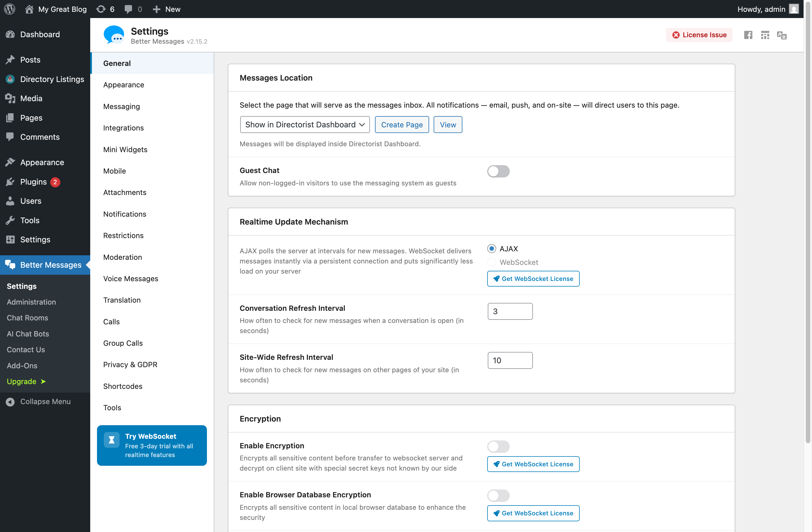
Task: Open the Calls tab
Action: [x=152, y=322]
